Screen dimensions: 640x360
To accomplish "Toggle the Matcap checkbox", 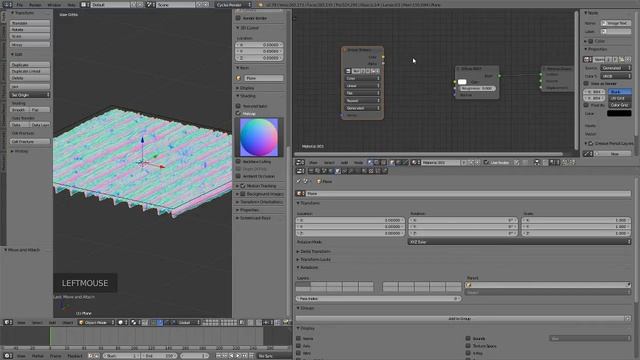I will (238, 113).
